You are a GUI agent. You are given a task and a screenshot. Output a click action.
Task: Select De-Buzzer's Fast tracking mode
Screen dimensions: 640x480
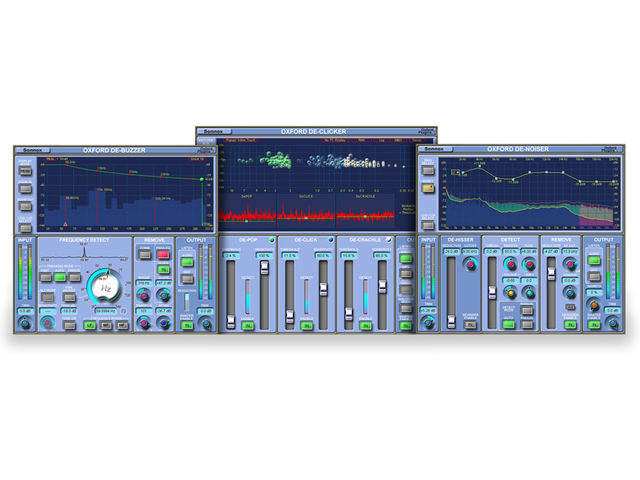coord(46,278)
